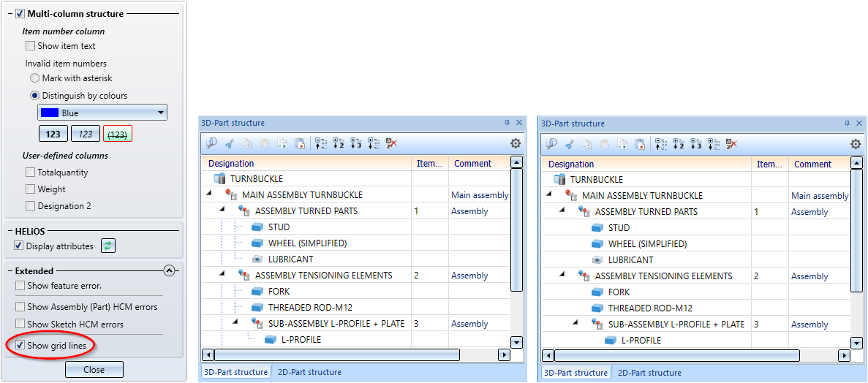
Task: Click the plain paste clipboard icon in left panel
Action: click(x=265, y=143)
